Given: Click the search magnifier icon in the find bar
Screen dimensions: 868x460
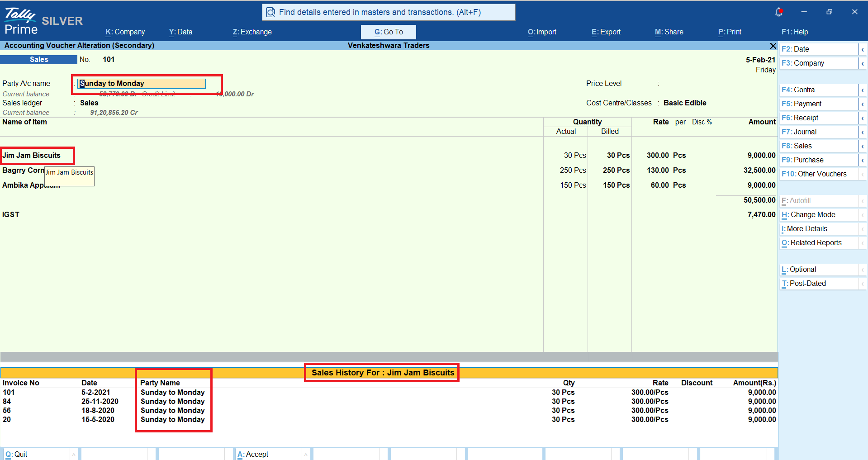Looking at the screenshot, I should click(x=270, y=12).
